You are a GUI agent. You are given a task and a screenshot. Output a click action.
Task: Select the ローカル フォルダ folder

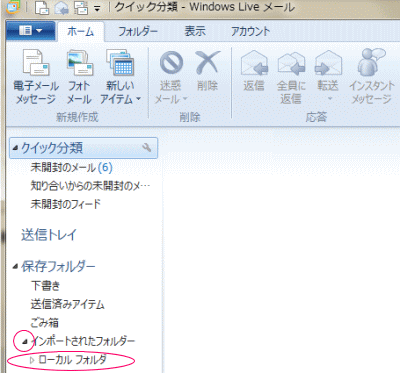72,359
